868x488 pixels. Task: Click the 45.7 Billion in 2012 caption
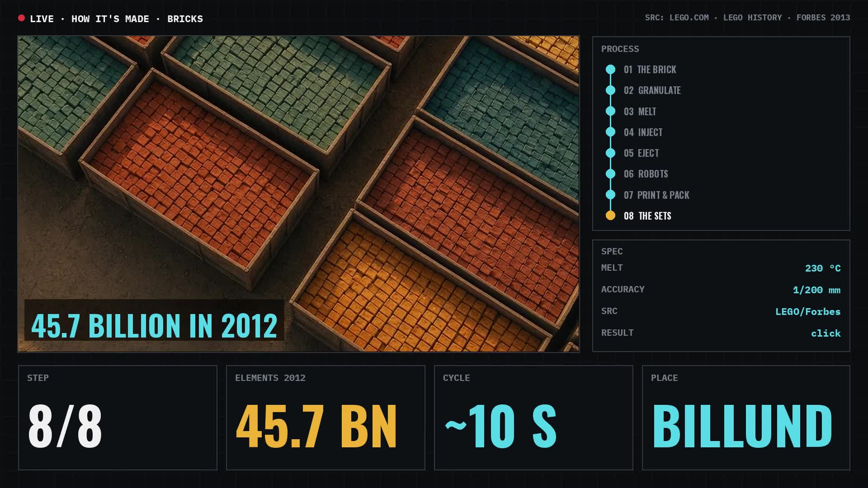[154, 325]
